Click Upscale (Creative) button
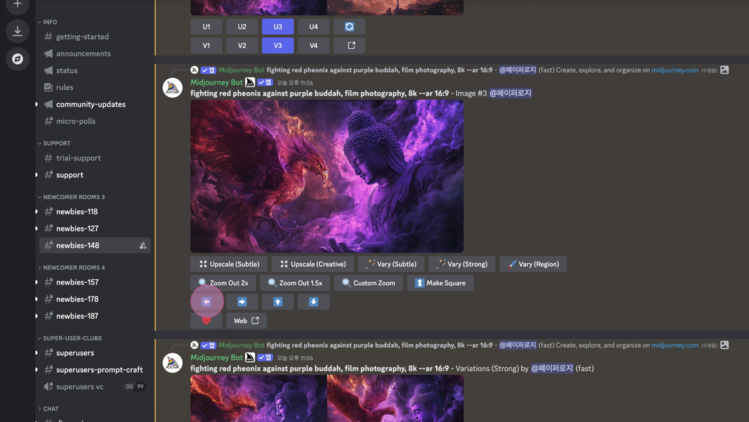749x422 pixels. point(313,264)
